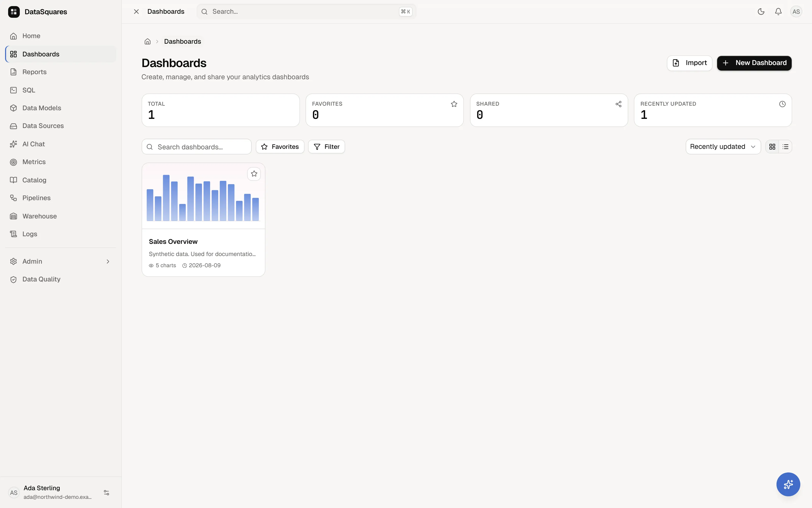
Task: Close the Dashboards tab with the X
Action: [136, 12]
